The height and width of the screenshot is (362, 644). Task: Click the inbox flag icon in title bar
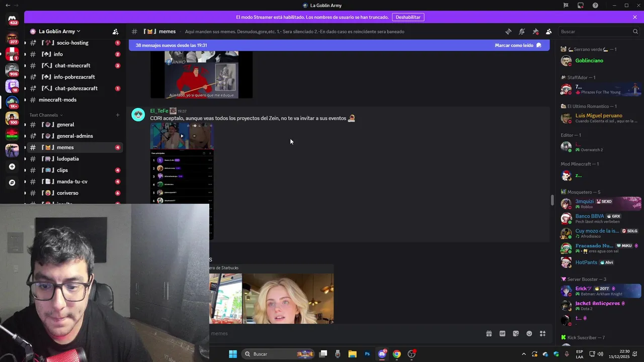point(566,6)
